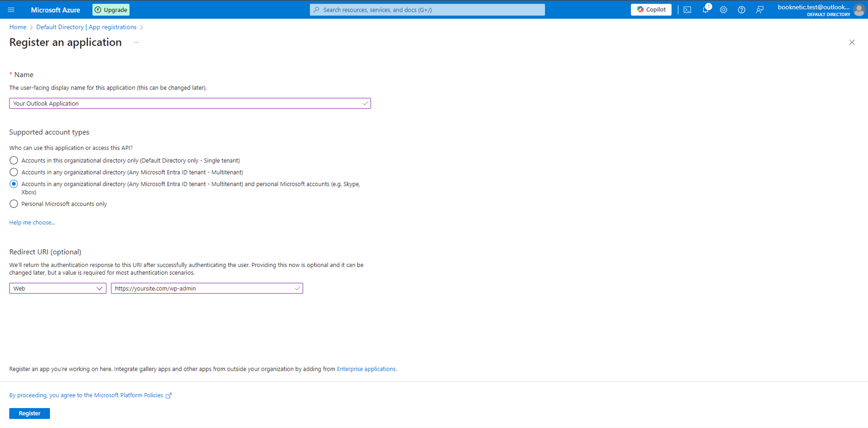This screenshot has height=428, width=868.
Task: Open the notifications bell icon
Action: pos(706,10)
